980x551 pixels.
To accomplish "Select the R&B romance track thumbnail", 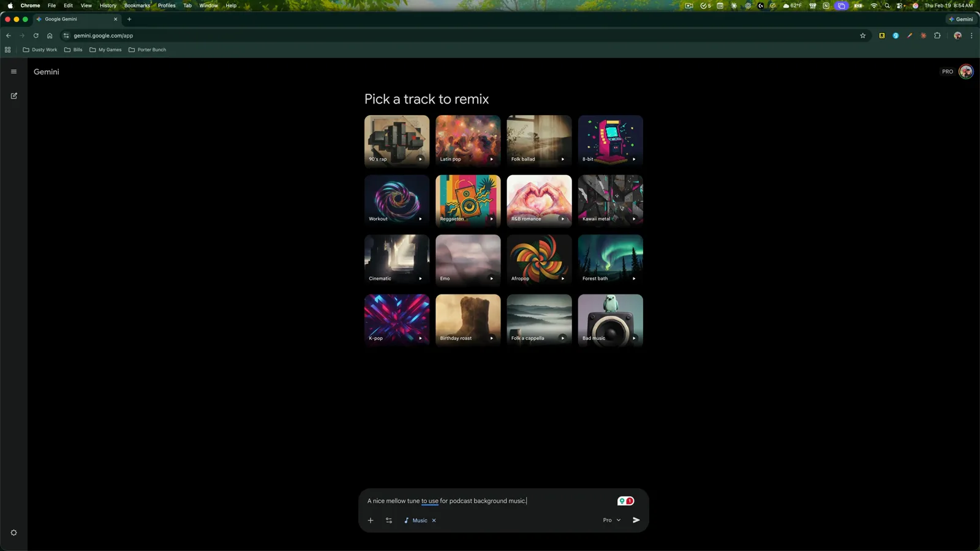I will pos(539,201).
